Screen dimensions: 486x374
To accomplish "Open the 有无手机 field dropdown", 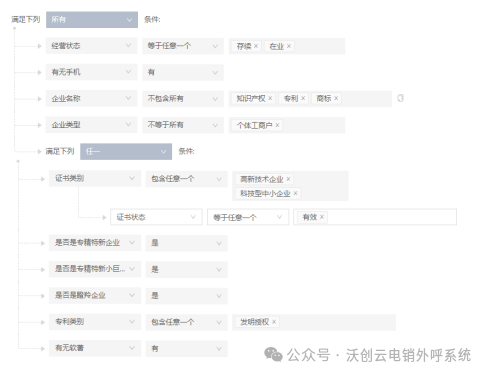I will tap(91, 72).
